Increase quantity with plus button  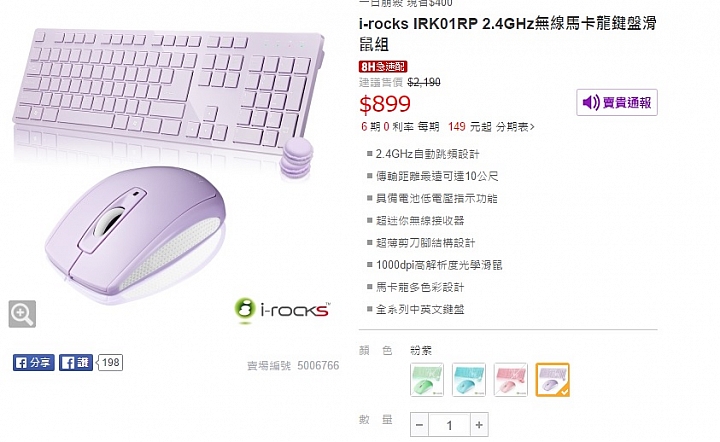point(479,425)
